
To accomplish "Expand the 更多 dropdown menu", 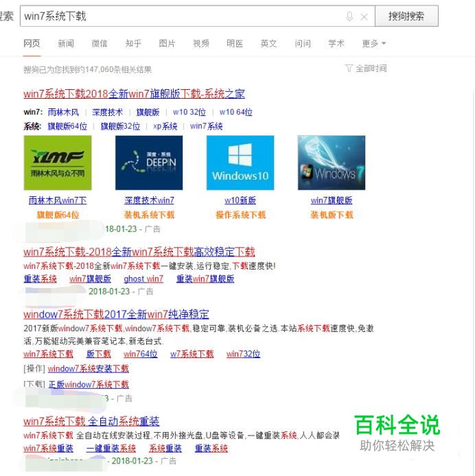I will tap(374, 43).
